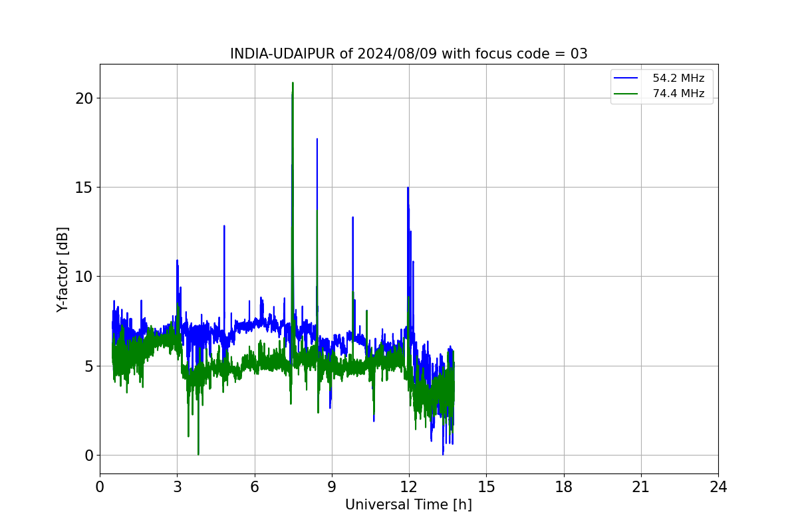Select the 74.4 MHz legend label
The width and height of the screenshot is (798, 532).
coord(678,94)
